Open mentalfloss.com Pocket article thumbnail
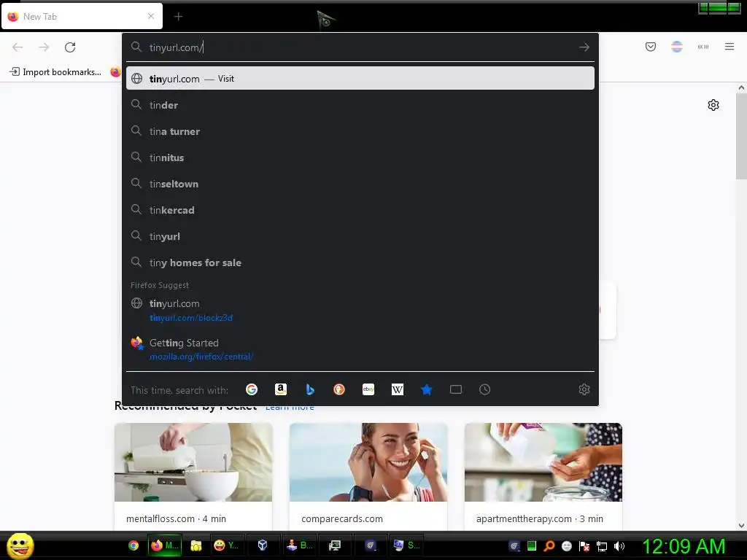Screen dimensions: 747x560 (193, 462)
